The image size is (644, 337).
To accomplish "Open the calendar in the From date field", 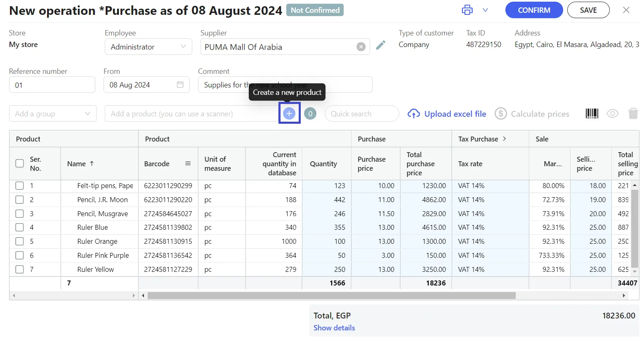I will pyautogui.click(x=180, y=85).
